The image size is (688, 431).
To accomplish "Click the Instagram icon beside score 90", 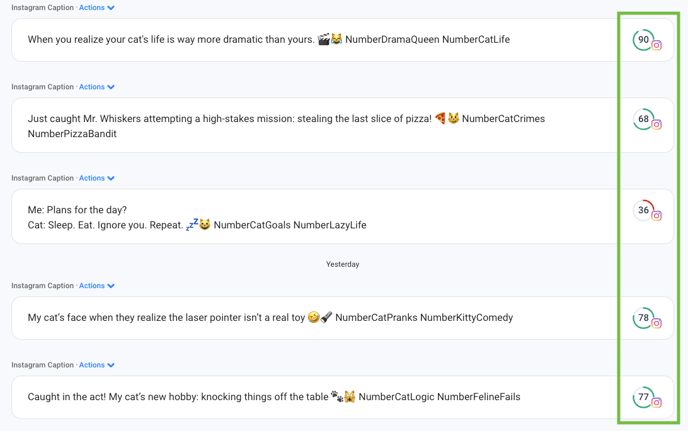I will point(656,45).
